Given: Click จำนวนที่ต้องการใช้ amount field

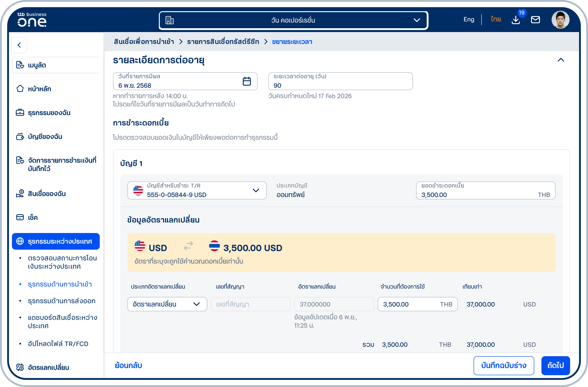Looking at the screenshot, I should pyautogui.click(x=418, y=304).
